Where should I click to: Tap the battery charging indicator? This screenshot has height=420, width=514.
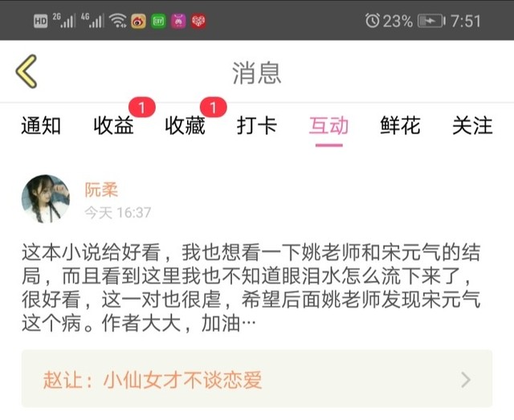click(432, 22)
